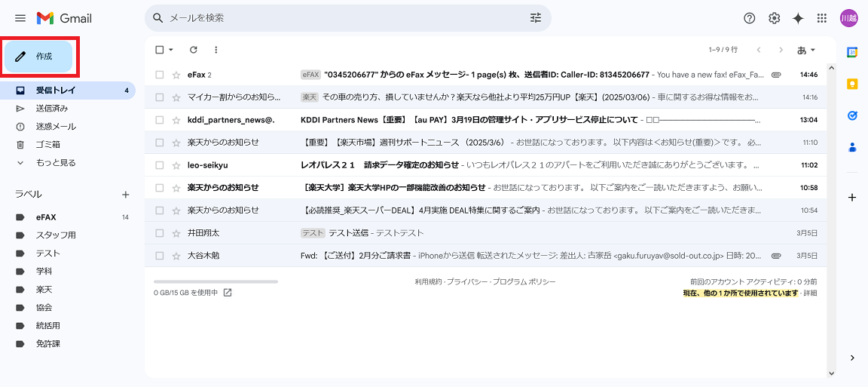Open the settings gear icon

(x=774, y=18)
